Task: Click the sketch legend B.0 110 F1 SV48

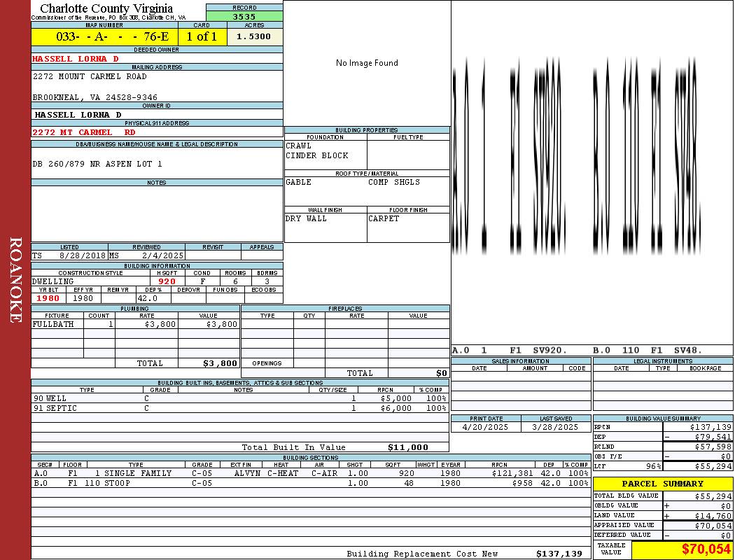Action: pos(647,350)
